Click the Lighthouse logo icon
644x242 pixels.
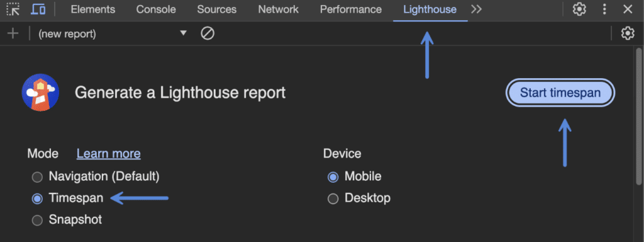coord(40,92)
